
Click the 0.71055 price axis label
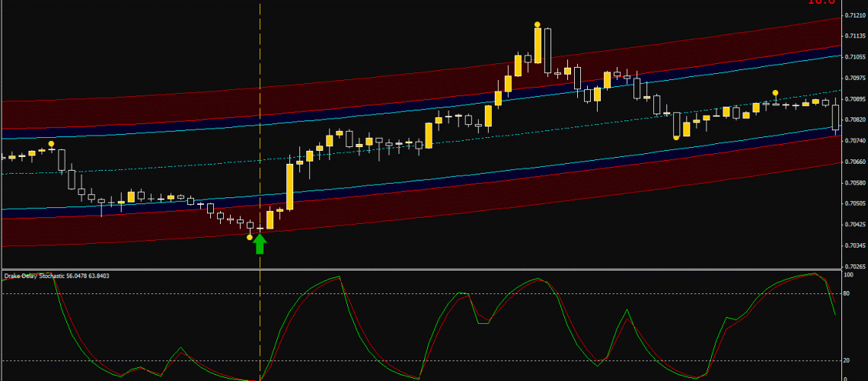coord(856,57)
